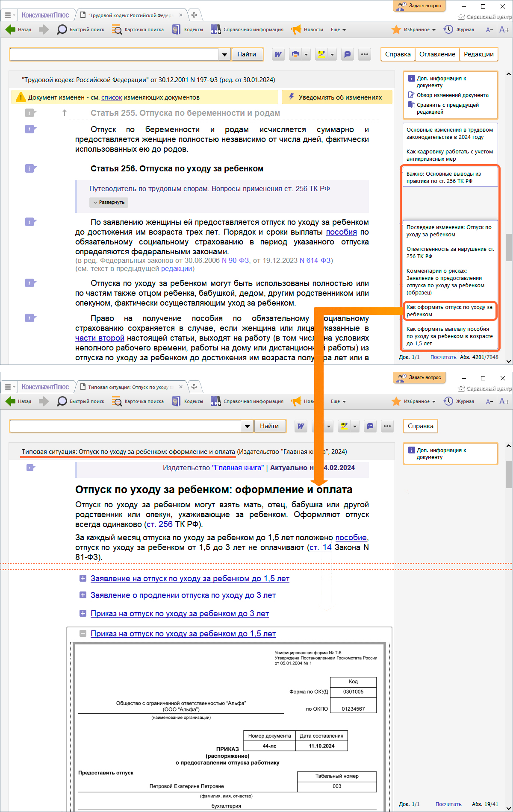Open Оглавление tab
The width and height of the screenshot is (513, 812).
click(x=437, y=54)
